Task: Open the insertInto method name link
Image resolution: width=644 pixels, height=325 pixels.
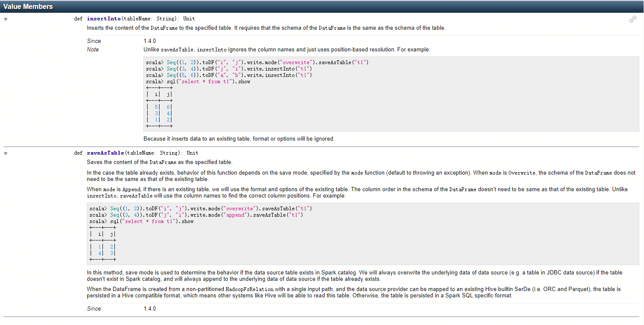Action: [x=103, y=18]
